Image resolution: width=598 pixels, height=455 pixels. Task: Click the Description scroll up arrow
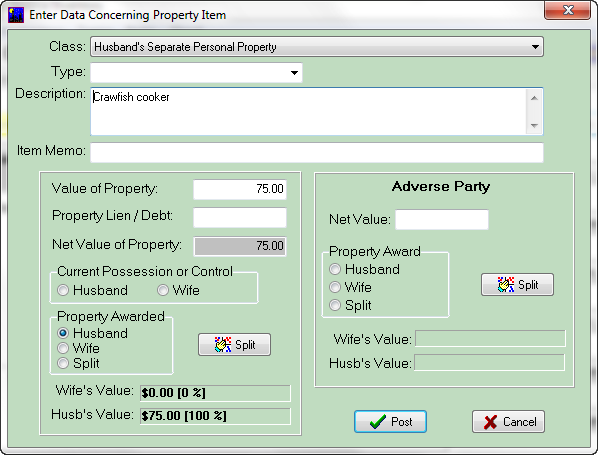(x=534, y=98)
